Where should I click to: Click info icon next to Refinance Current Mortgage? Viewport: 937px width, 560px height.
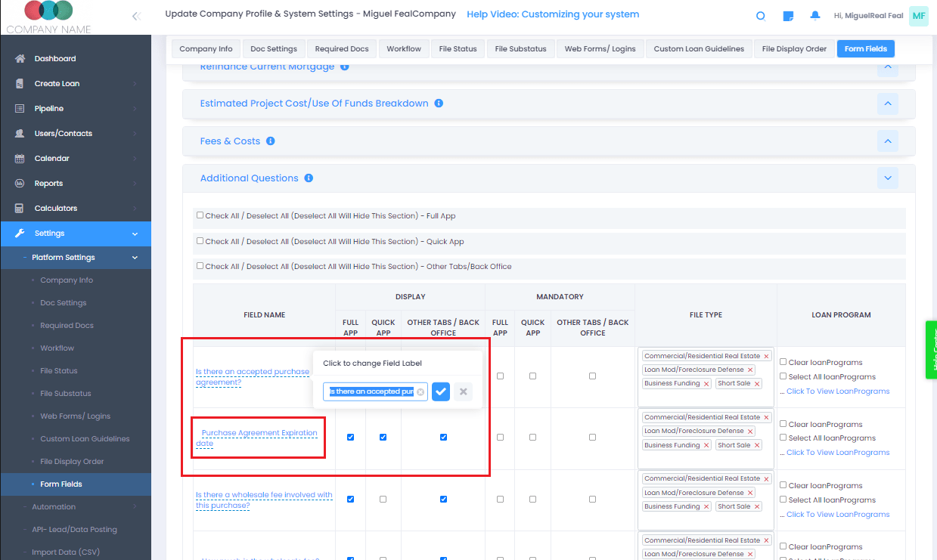click(345, 67)
